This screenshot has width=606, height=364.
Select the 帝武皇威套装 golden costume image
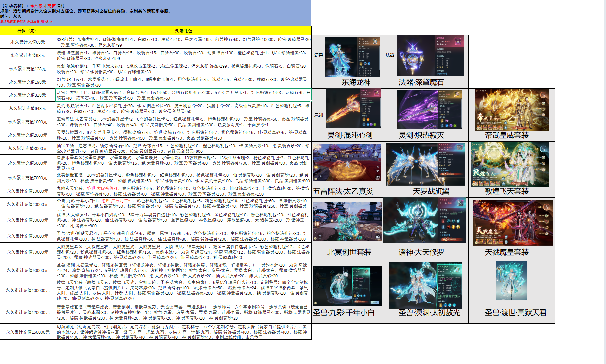511,110
